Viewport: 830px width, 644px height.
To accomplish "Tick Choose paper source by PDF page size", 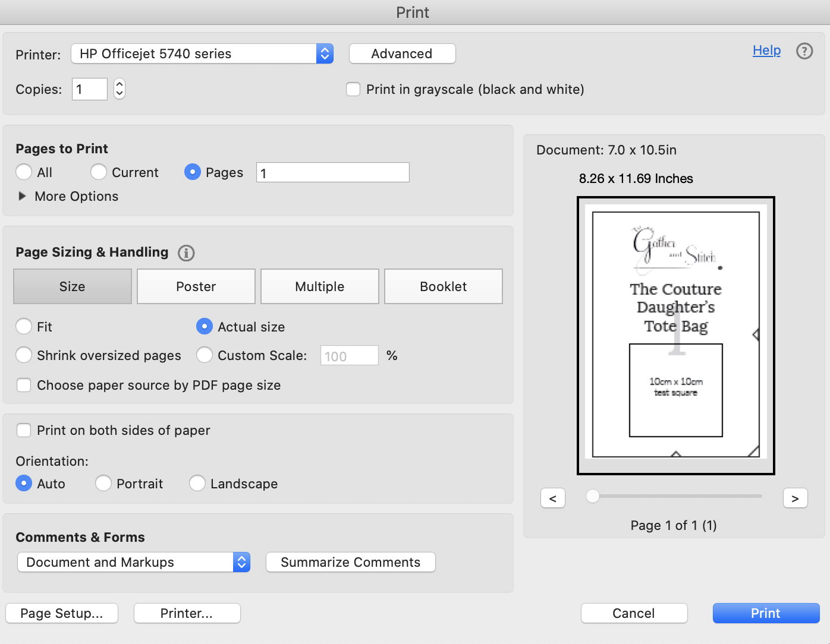I will 24,385.
